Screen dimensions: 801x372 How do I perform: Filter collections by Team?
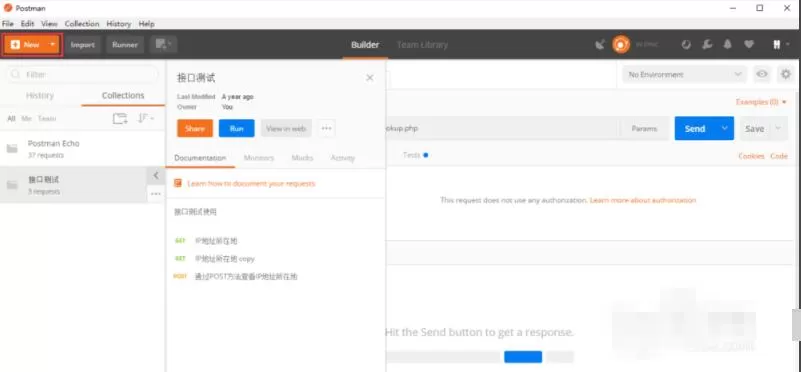click(47, 119)
